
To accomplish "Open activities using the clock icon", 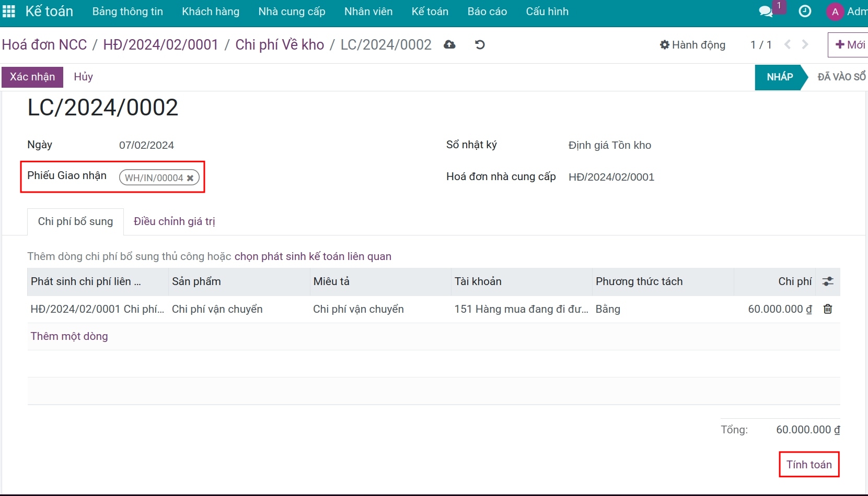I will pos(805,10).
